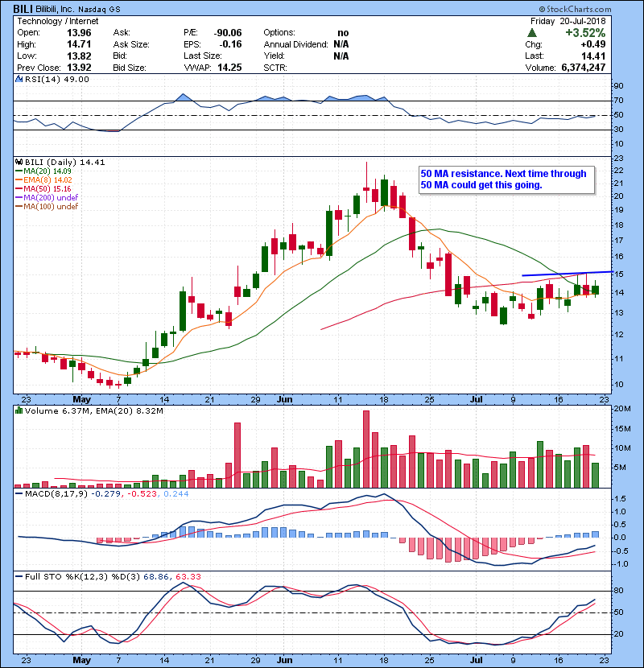The image size is (644, 668).
Task: Click the MA(100) undef legend label
Action: click(51, 207)
